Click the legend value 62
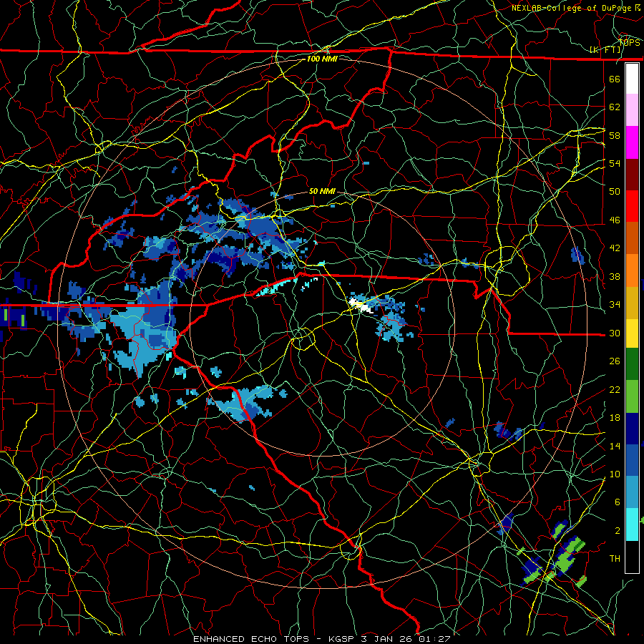Viewport: 644px width, 644px height. click(615, 107)
